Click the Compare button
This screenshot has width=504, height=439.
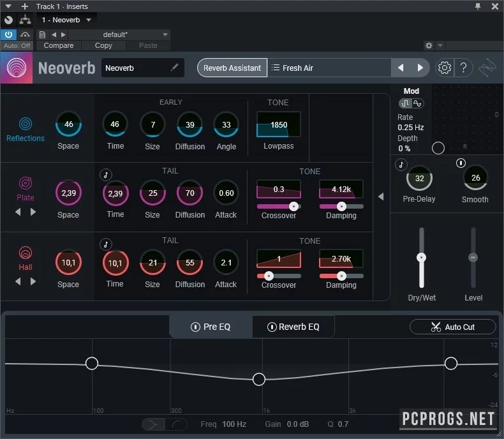click(x=59, y=46)
